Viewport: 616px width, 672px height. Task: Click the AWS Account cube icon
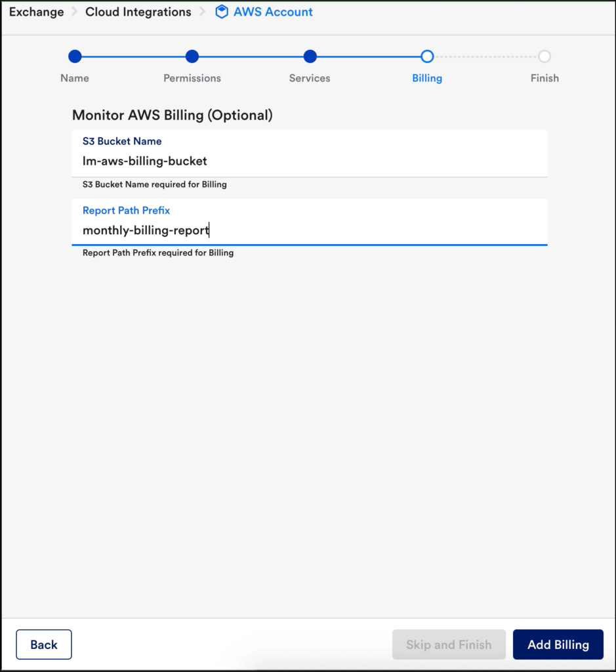[222, 12]
